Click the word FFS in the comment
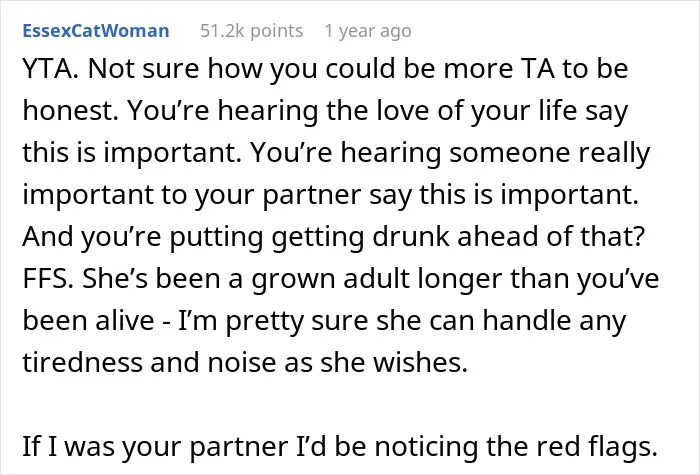Image resolution: width=700 pixels, height=475 pixels. click(x=47, y=279)
